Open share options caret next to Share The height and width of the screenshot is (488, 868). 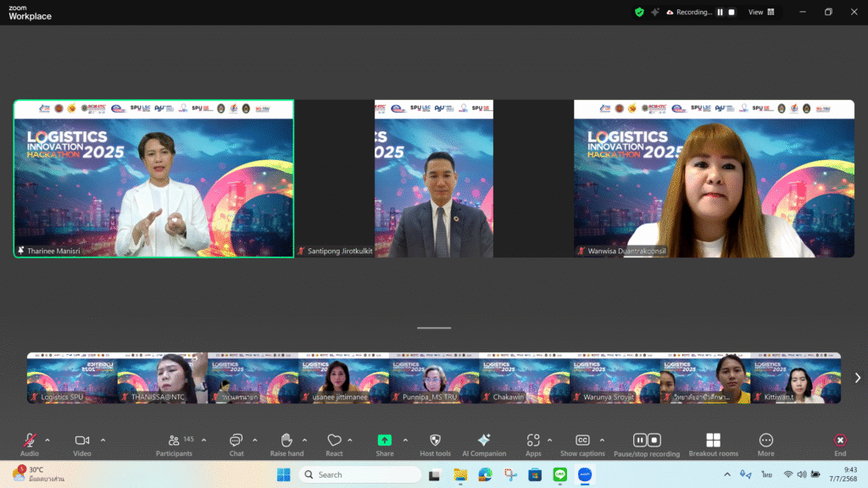pyautogui.click(x=405, y=441)
